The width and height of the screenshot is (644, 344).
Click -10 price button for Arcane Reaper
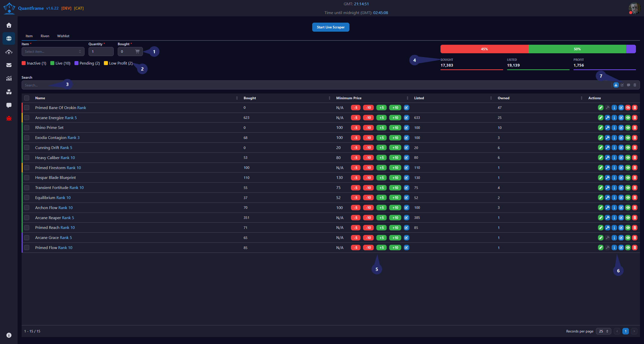coord(368,218)
